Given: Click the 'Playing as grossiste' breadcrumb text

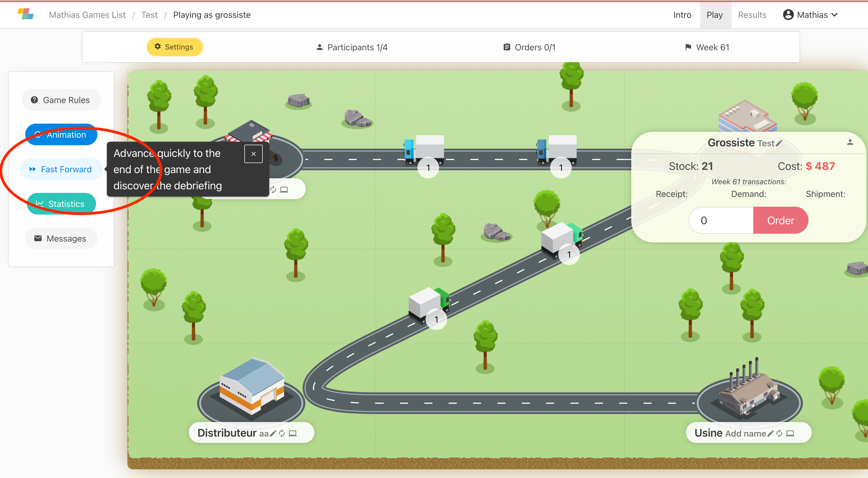Looking at the screenshot, I should tap(212, 15).
